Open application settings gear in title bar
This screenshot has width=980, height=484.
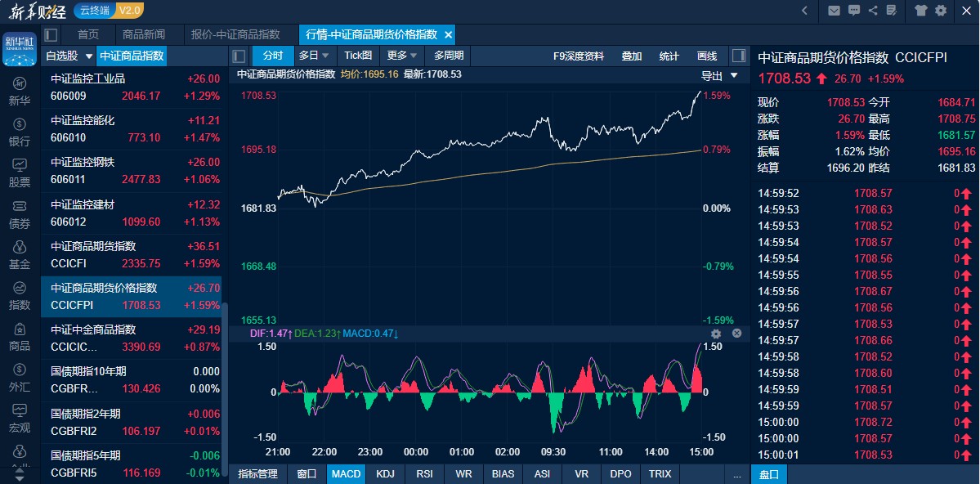(x=941, y=10)
